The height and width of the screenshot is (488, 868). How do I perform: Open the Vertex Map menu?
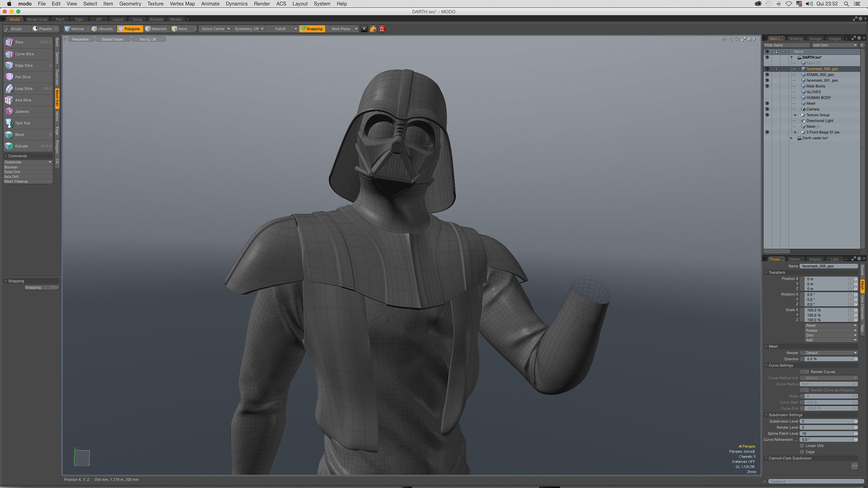click(x=182, y=4)
